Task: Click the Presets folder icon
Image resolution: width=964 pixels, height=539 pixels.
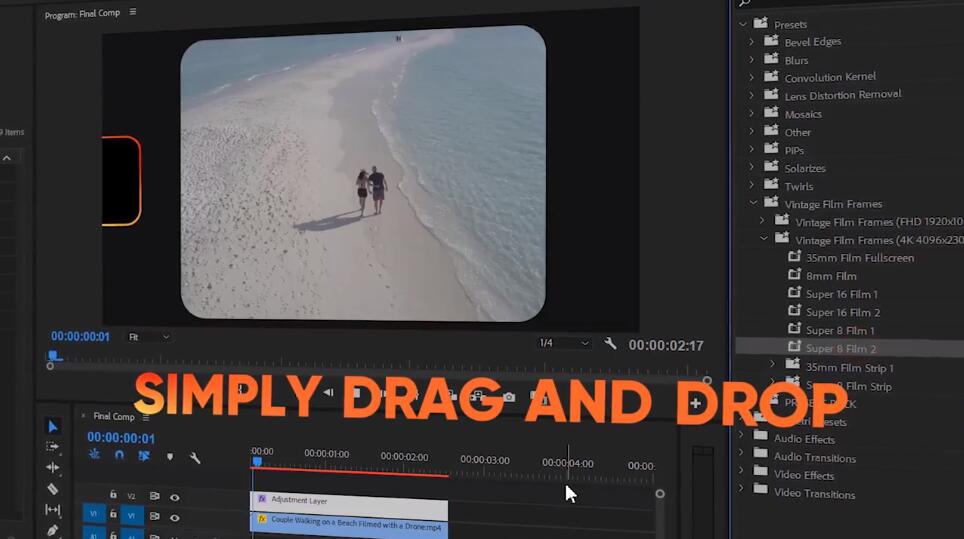Action: coord(761,23)
